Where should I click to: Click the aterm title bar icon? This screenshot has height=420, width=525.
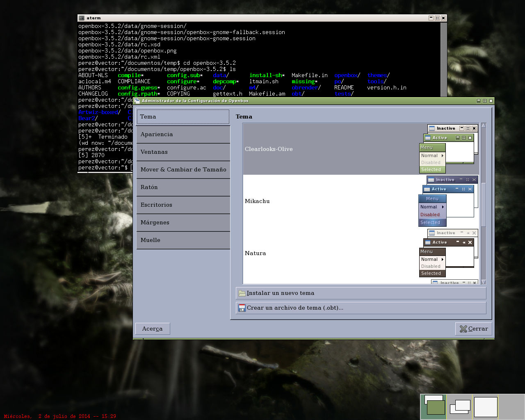click(x=82, y=18)
